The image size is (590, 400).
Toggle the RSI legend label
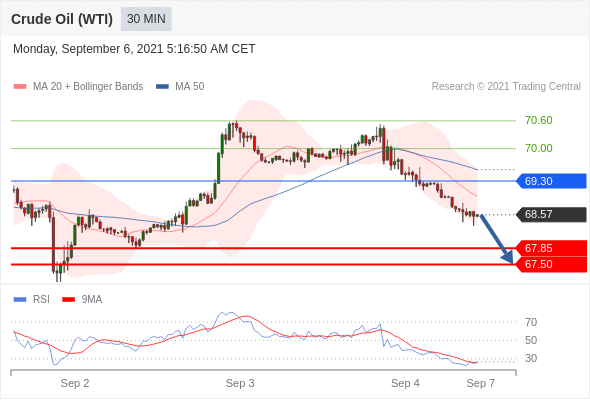[41, 299]
